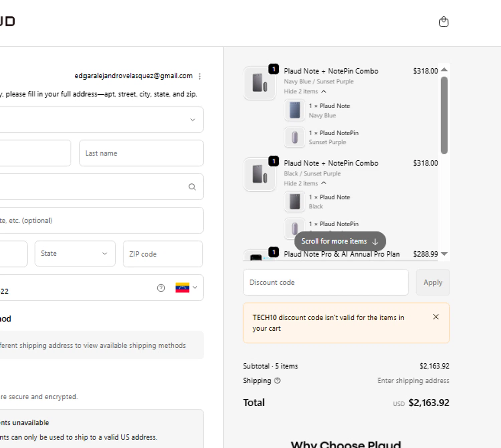This screenshot has height=448, width=501.
Task: Click the 'Subtotal · 5 items' label
Action: coord(270,366)
